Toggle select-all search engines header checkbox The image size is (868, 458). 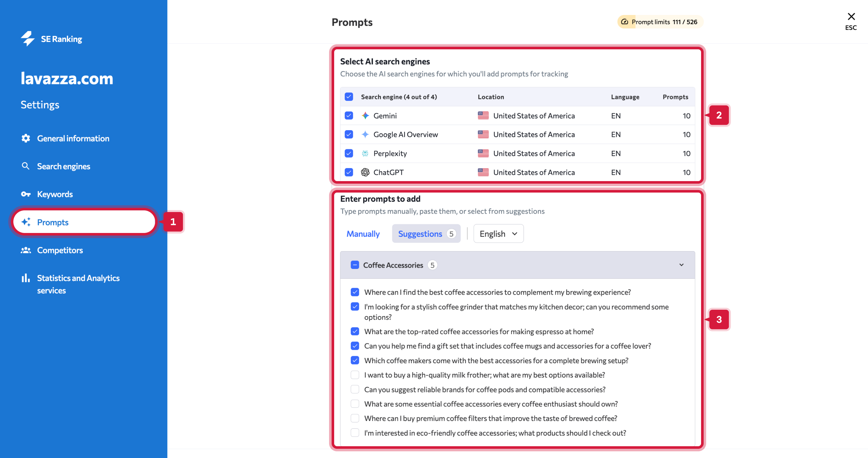[349, 97]
